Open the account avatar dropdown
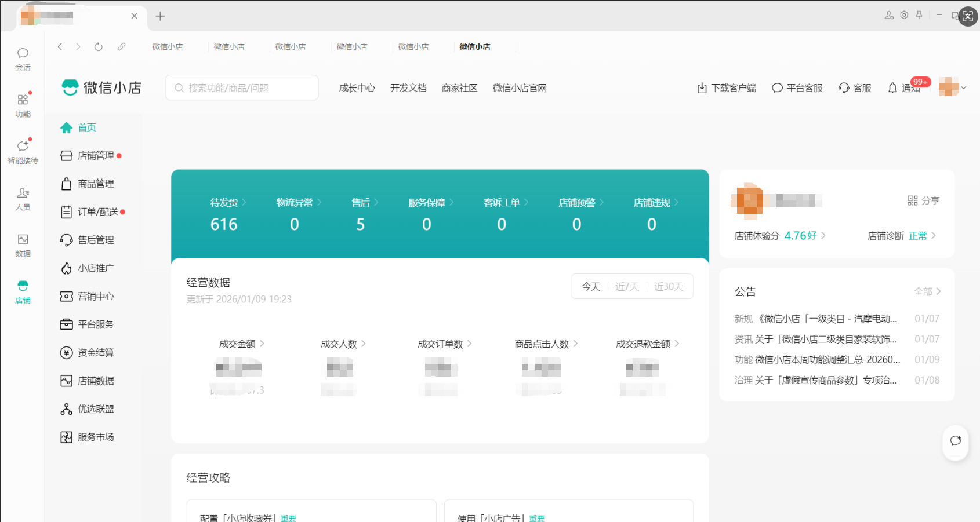The image size is (980, 522). coord(953,87)
